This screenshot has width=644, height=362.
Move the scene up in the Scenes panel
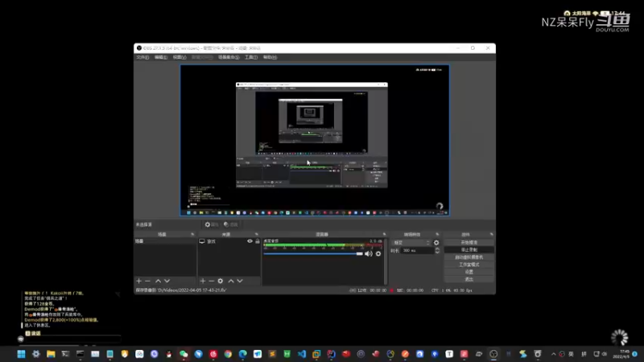(x=158, y=281)
